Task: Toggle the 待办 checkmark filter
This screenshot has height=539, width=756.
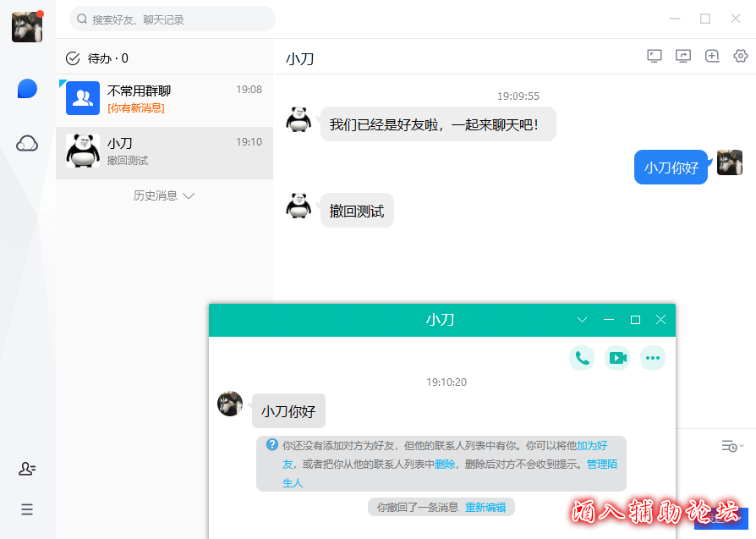Action: 71,58
